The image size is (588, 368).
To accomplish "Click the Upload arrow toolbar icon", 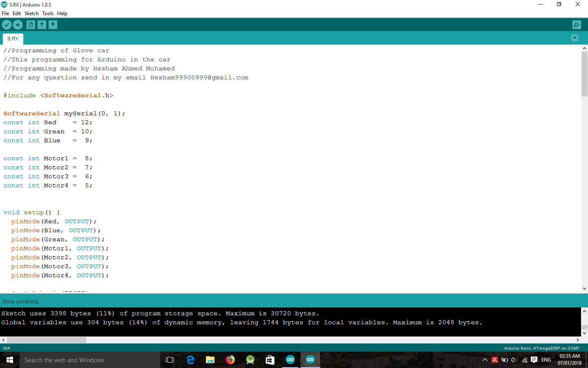I will (x=18, y=25).
